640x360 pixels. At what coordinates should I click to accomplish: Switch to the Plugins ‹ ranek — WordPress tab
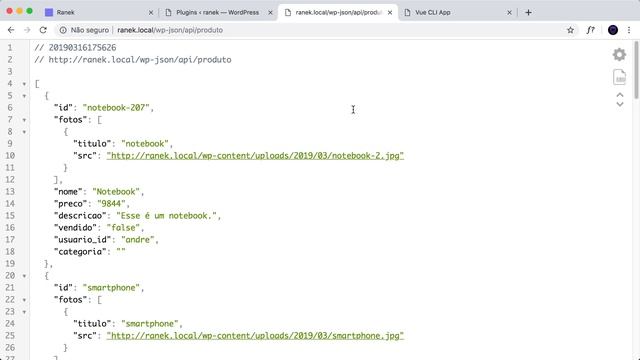(218, 13)
